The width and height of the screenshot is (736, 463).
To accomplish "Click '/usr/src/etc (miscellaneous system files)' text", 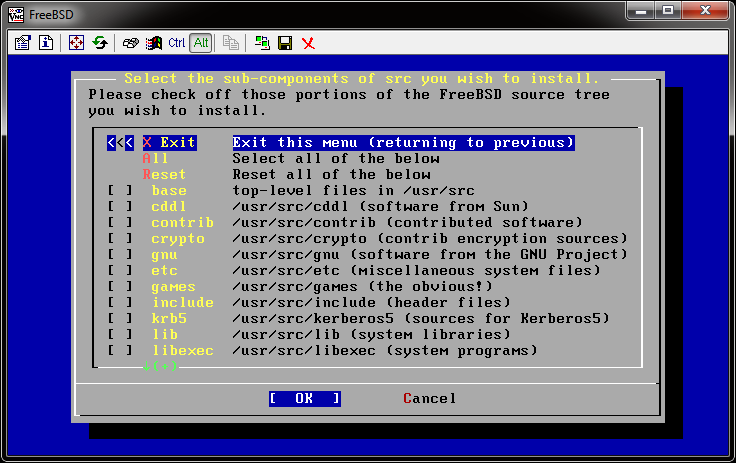I will tap(417, 270).
